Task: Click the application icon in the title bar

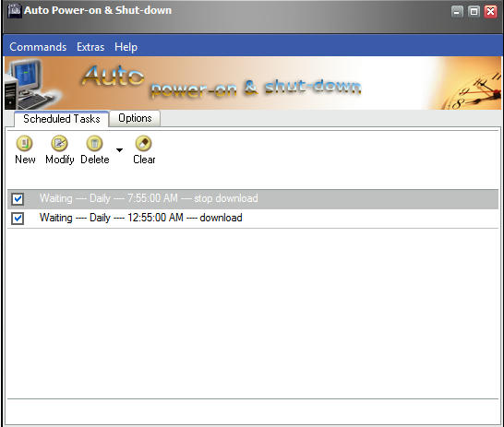Action: click(x=14, y=10)
